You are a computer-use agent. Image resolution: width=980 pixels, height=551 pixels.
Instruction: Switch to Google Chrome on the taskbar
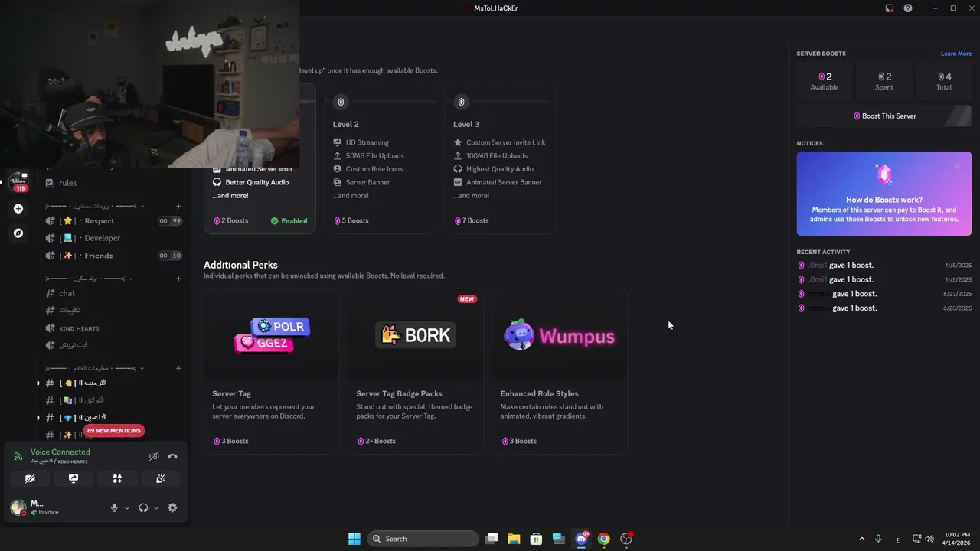click(603, 539)
